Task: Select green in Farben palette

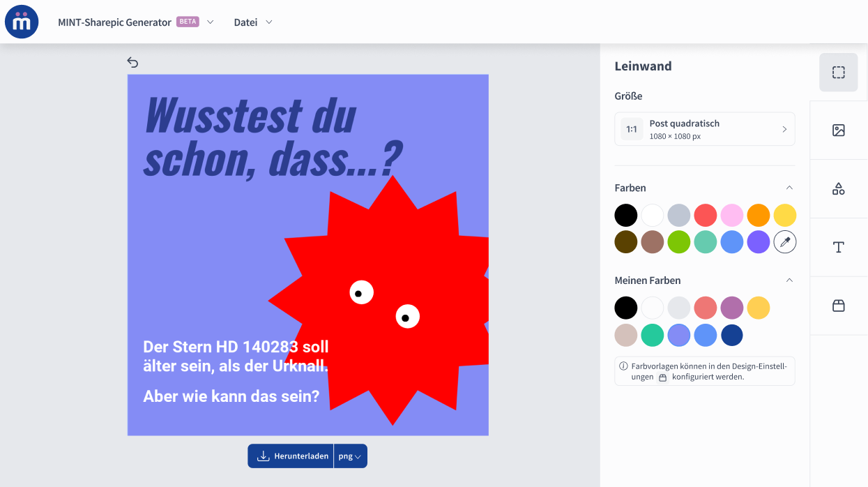Action: 679,242
